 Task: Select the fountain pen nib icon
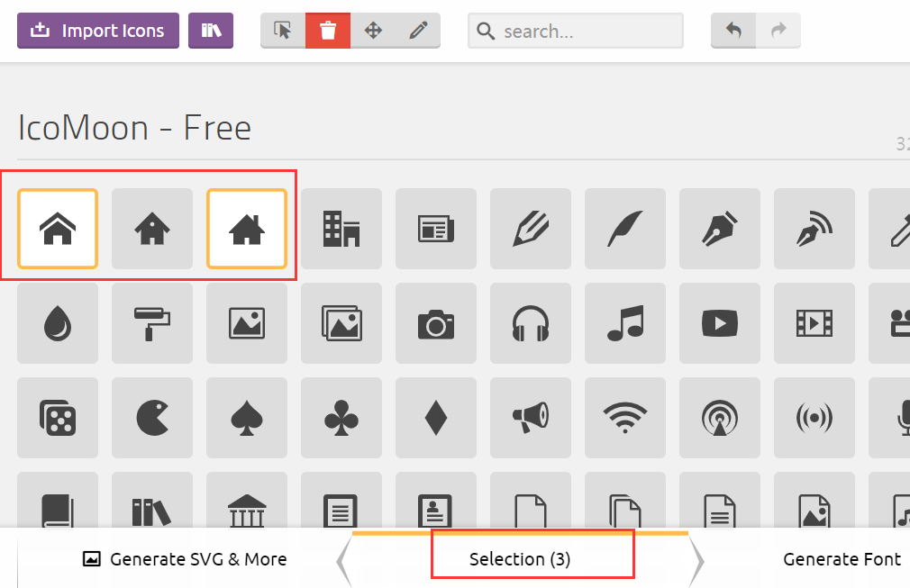pos(720,229)
